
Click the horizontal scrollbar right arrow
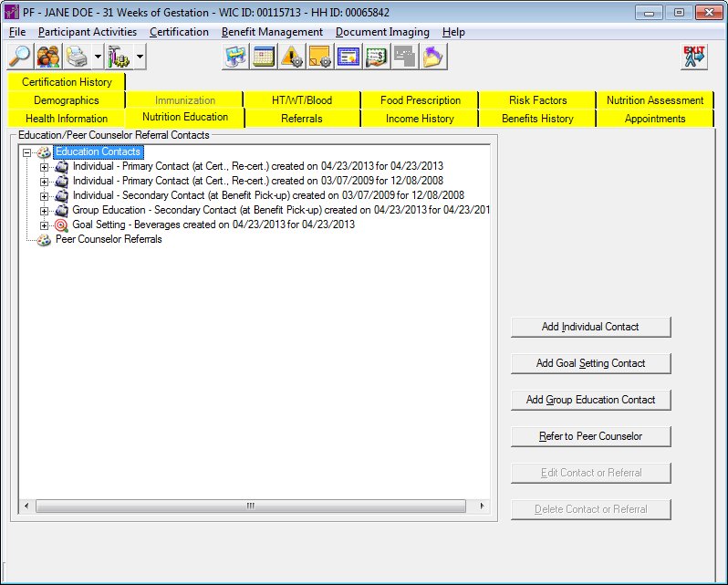482,507
